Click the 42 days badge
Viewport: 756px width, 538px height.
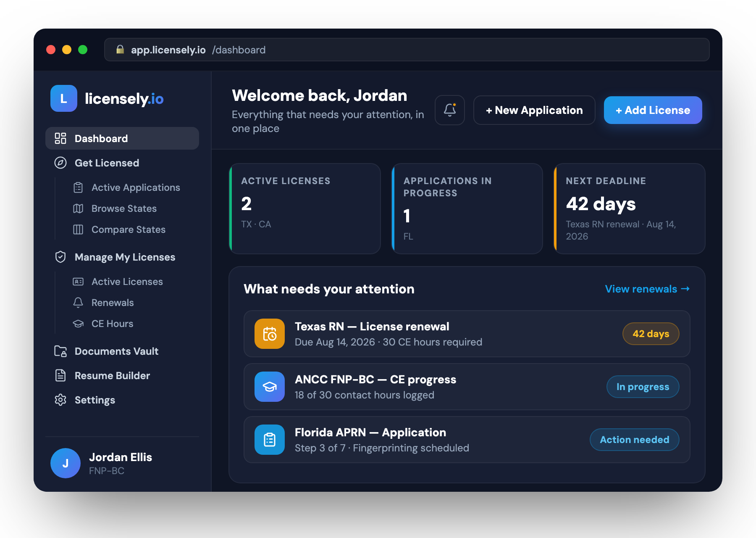click(x=651, y=334)
